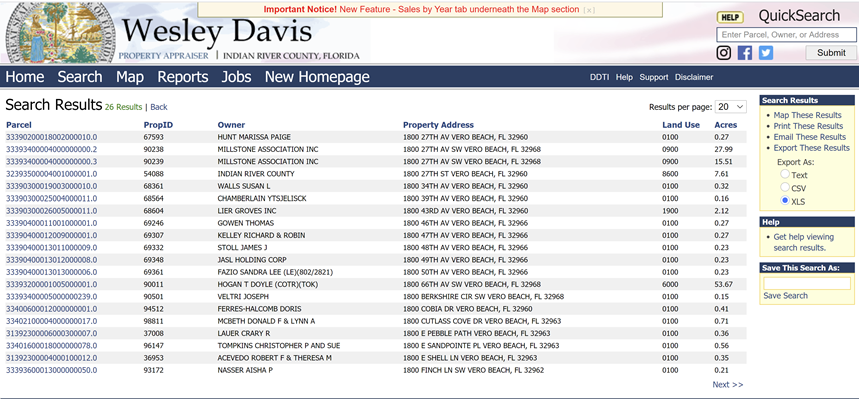This screenshot has width=859, height=399.
Task: Click the Save This Search As field
Action: tap(807, 283)
